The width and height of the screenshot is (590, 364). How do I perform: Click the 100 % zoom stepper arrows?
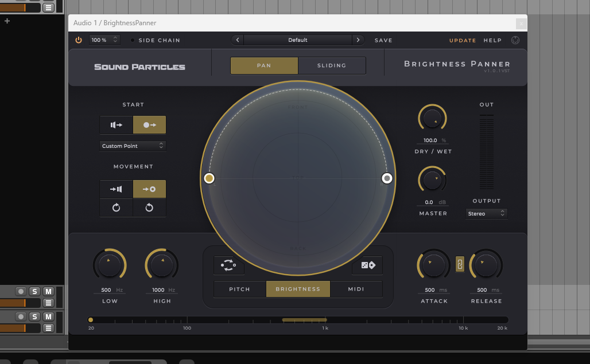pos(115,40)
